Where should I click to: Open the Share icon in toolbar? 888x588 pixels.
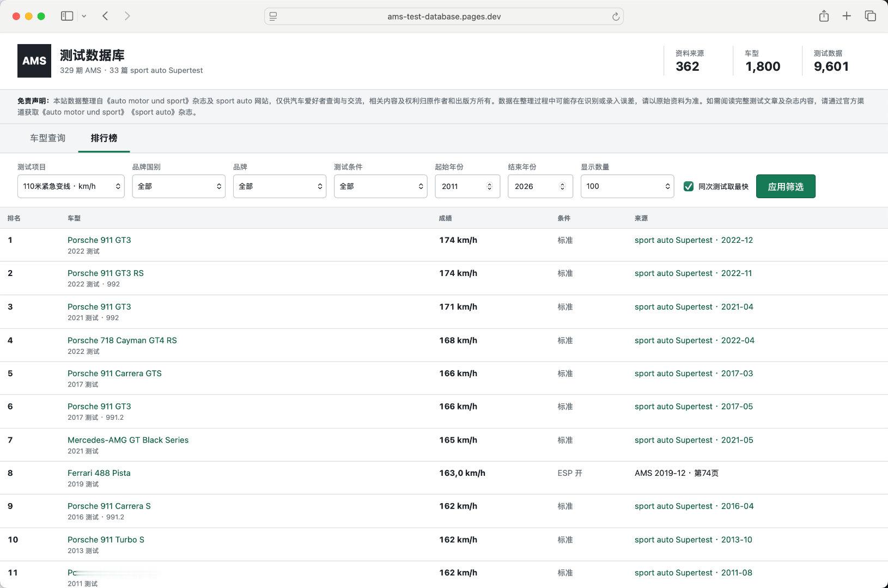(x=824, y=16)
